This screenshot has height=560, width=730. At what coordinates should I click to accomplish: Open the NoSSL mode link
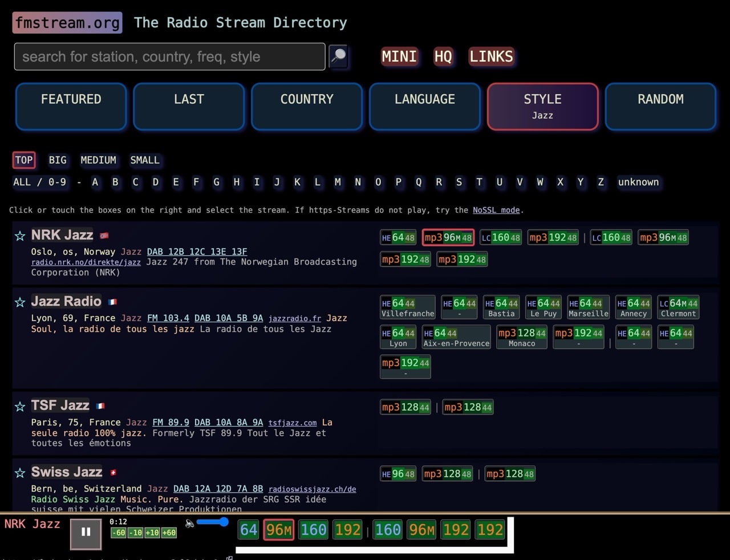click(496, 210)
